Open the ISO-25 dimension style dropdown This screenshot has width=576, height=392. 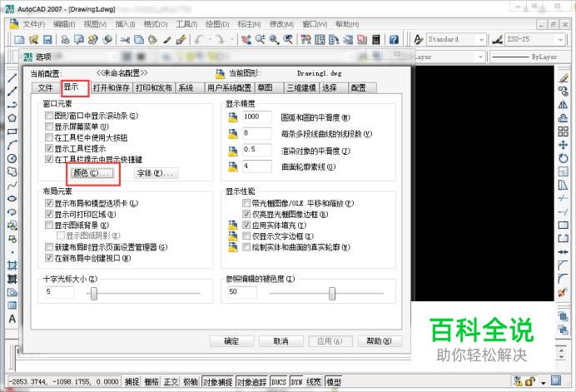(x=560, y=39)
